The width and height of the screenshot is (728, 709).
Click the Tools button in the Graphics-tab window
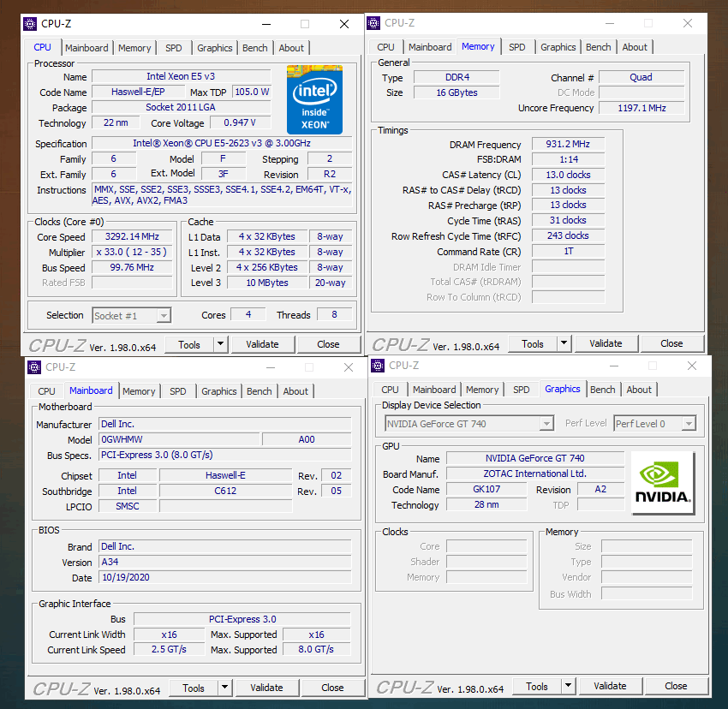tap(537, 686)
